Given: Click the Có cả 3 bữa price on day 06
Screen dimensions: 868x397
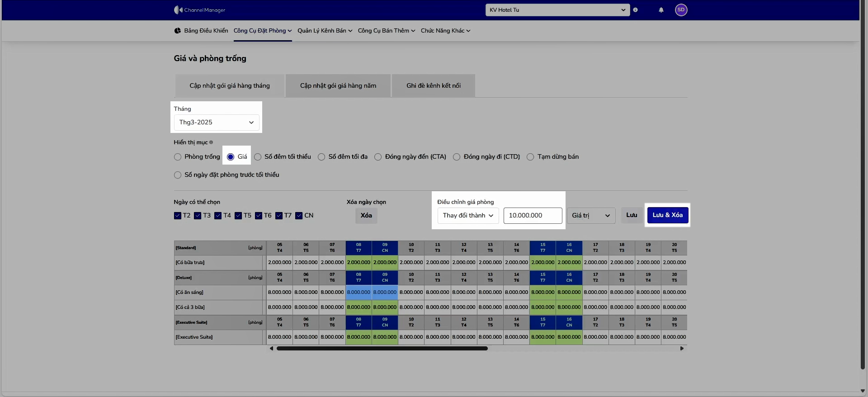Looking at the screenshot, I should [306, 307].
